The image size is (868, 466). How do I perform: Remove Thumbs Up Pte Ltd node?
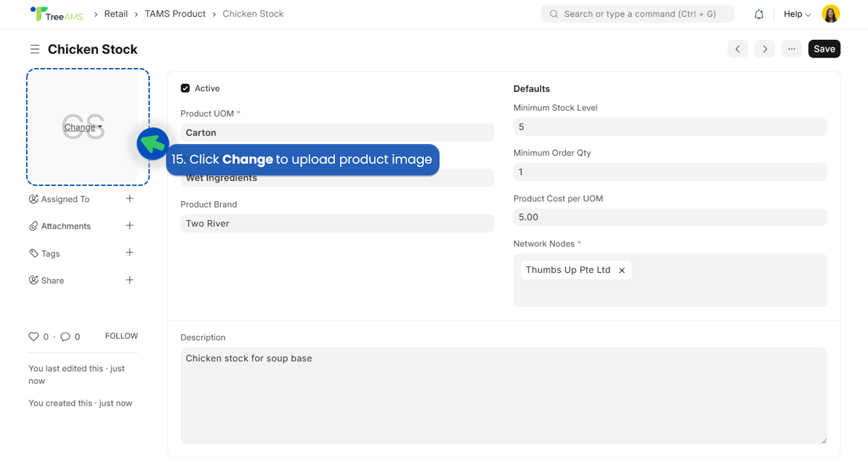622,270
